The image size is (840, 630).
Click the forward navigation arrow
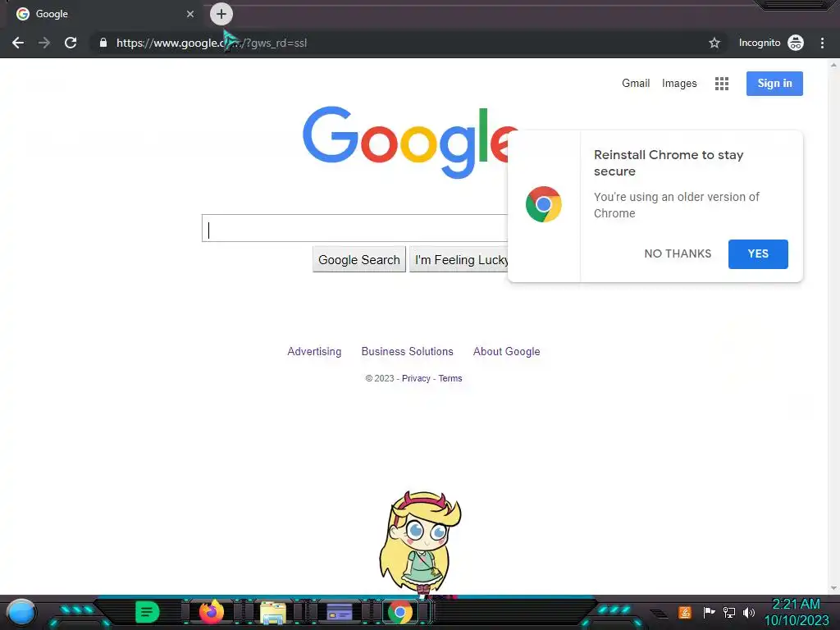[x=44, y=43]
